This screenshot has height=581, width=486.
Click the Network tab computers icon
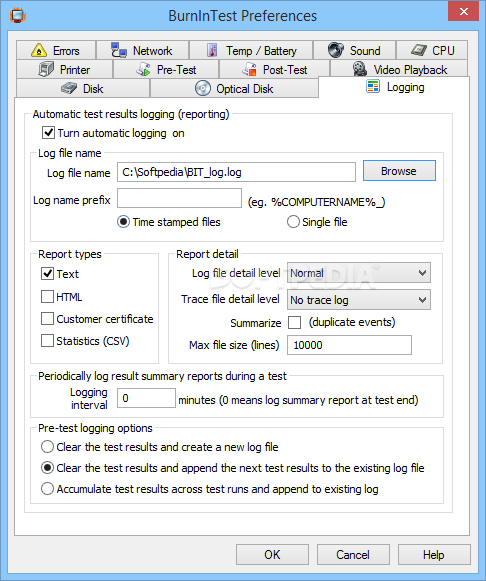(119, 50)
